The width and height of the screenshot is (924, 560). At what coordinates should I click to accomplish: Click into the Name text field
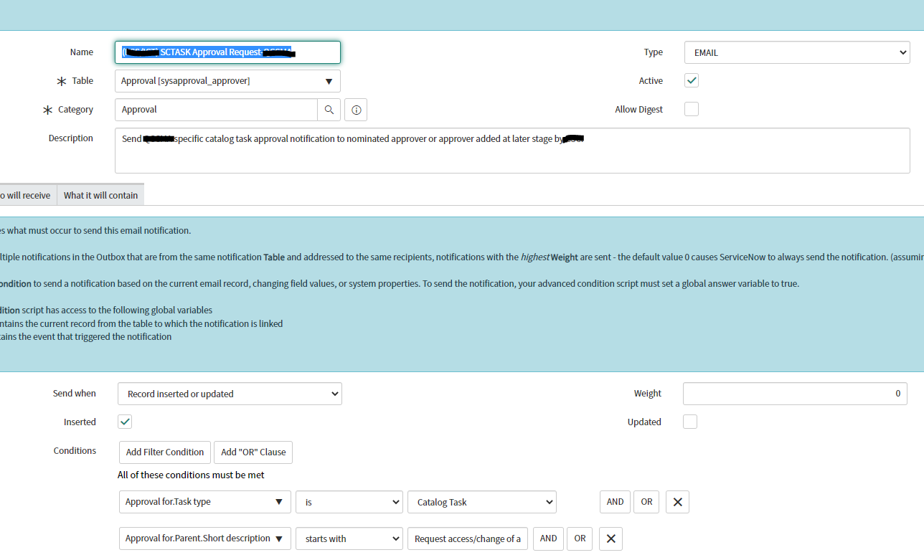(227, 52)
